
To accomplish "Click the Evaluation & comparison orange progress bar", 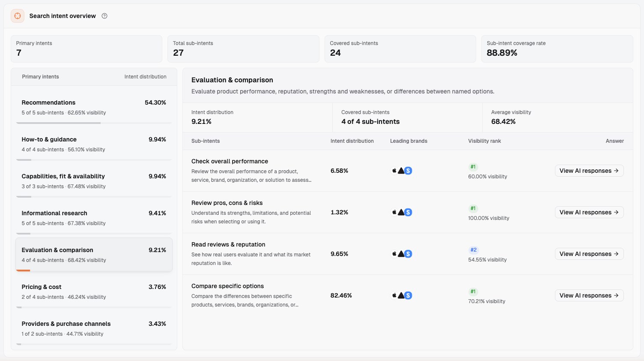I will tap(23, 271).
